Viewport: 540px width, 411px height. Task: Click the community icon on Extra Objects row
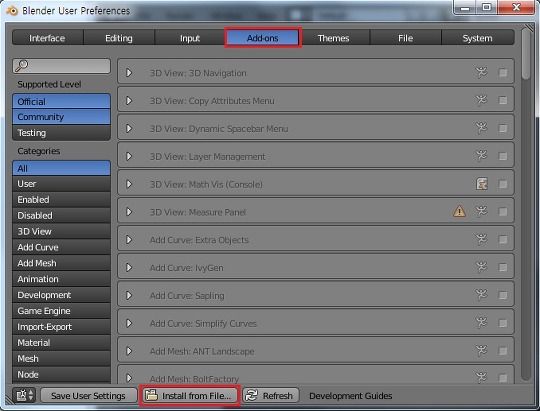(x=481, y=239)
